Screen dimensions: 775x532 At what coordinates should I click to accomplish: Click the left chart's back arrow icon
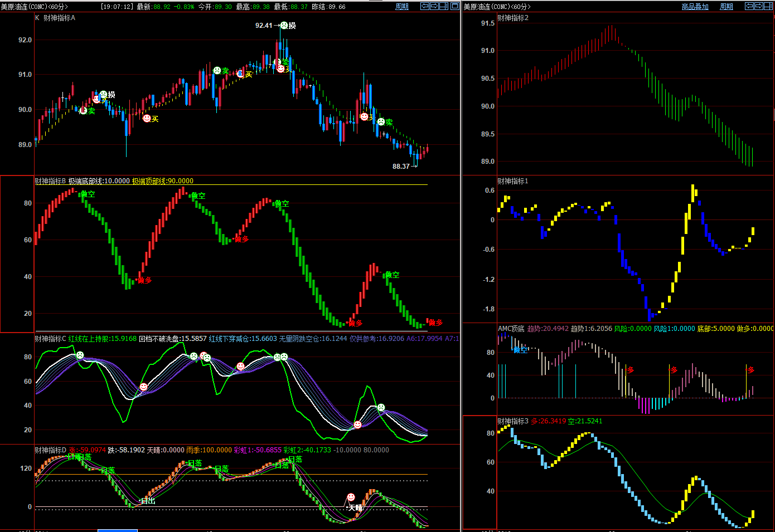[x=425, y=6]
